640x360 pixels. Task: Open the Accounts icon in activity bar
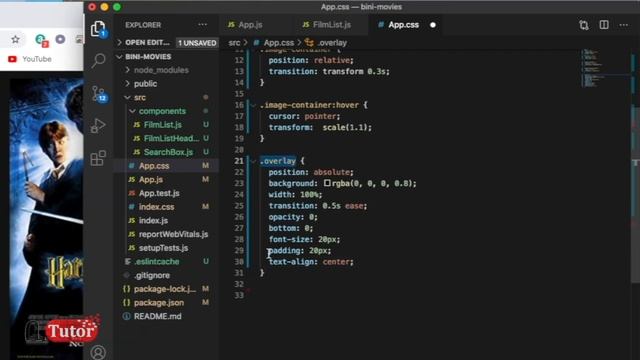click(98, 352)
